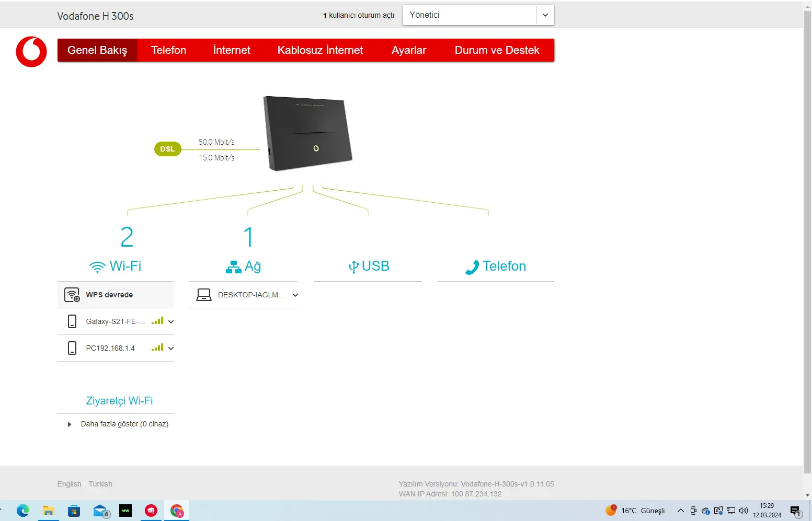
Task: Open the Mail app in the taskbar
Action: pyautogui.click(x=100, y=511)
